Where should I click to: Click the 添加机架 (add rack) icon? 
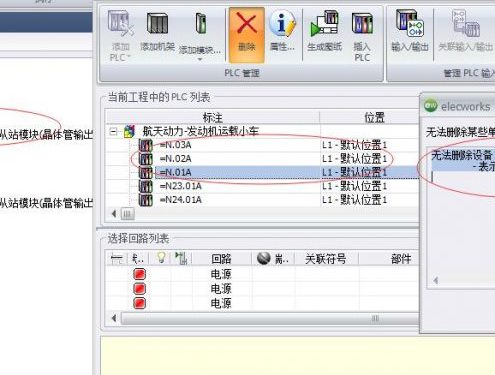[x=157, y=23]
